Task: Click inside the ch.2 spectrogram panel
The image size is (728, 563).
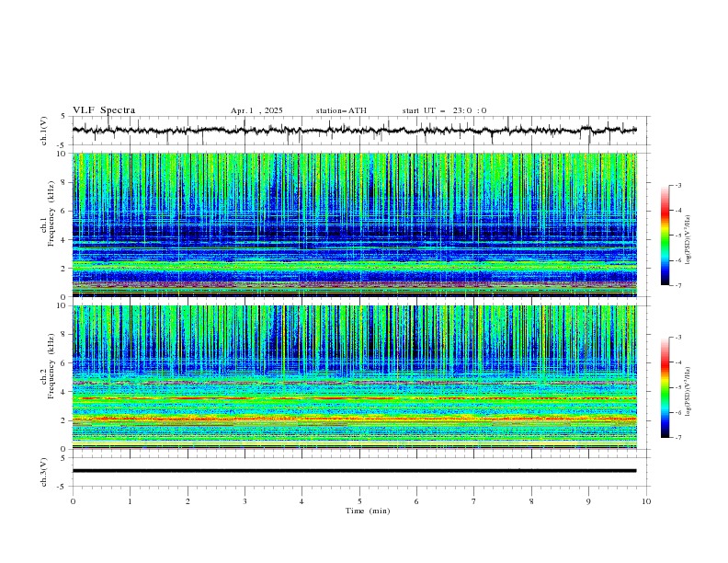Action: click(x=354, y=377)
